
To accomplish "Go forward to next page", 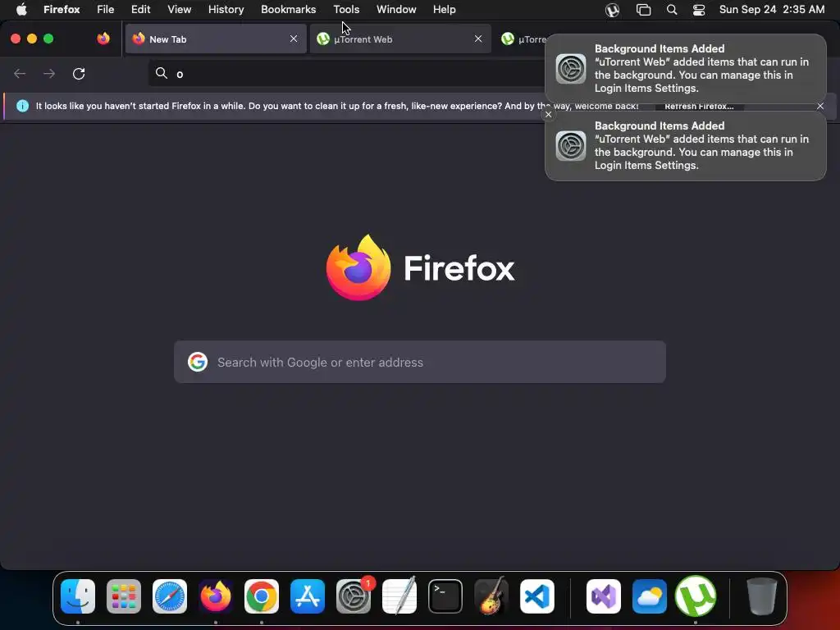I will coord(48,73).
